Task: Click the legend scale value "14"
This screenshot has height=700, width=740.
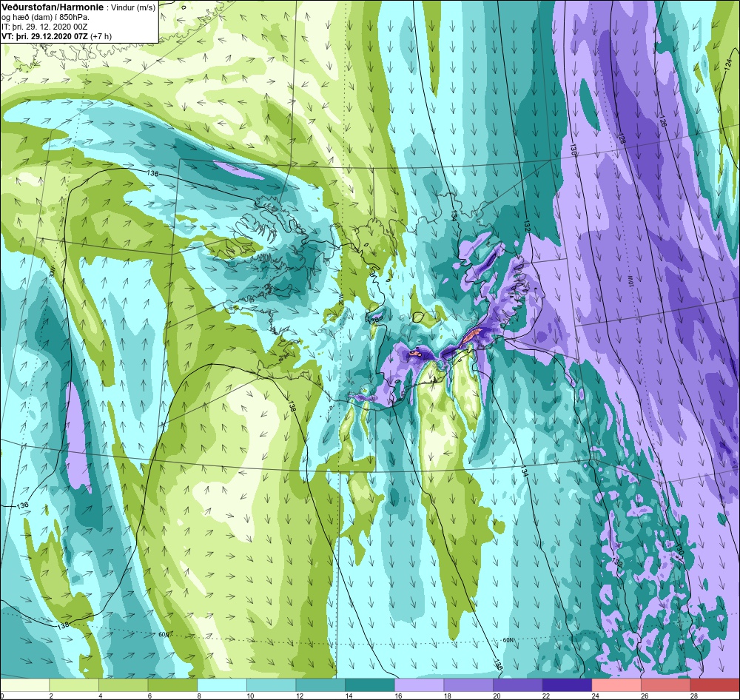Action: [x=349, y=696]
